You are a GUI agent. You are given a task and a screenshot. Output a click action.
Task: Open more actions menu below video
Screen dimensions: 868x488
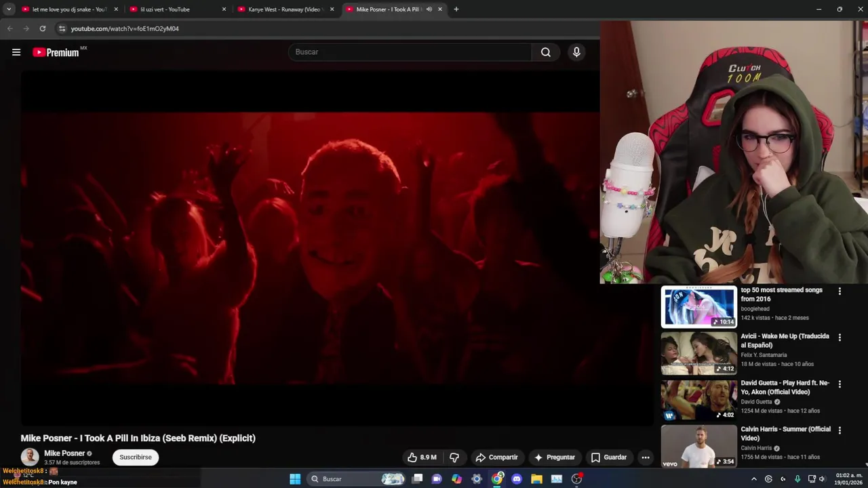[646, 457]
